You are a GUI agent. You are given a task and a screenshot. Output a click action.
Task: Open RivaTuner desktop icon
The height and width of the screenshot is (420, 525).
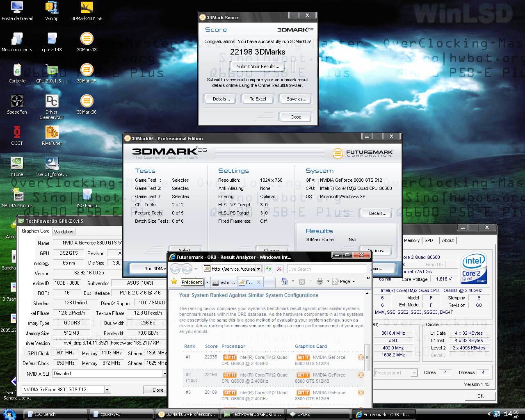[x=52, y=136]
